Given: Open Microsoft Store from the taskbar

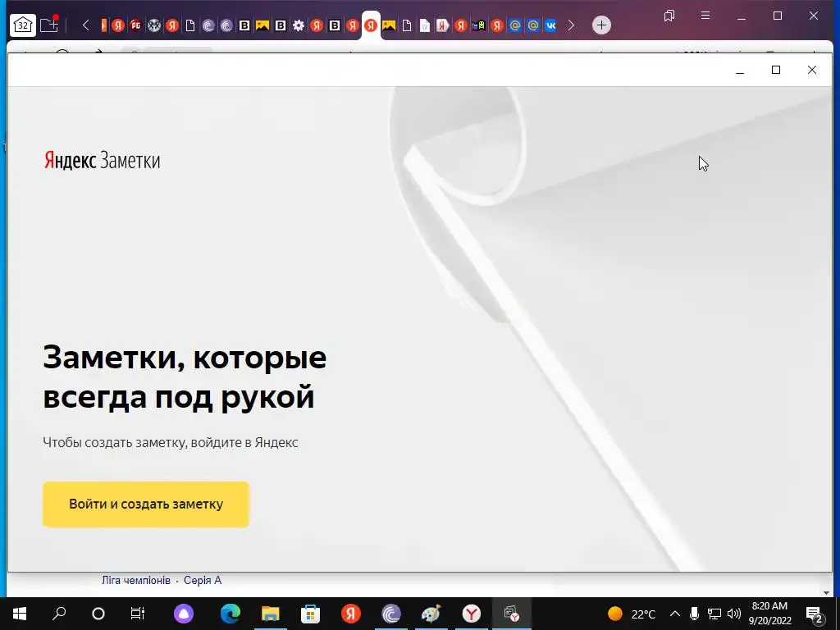Looking at the screenshot, I should click(310, 614).
